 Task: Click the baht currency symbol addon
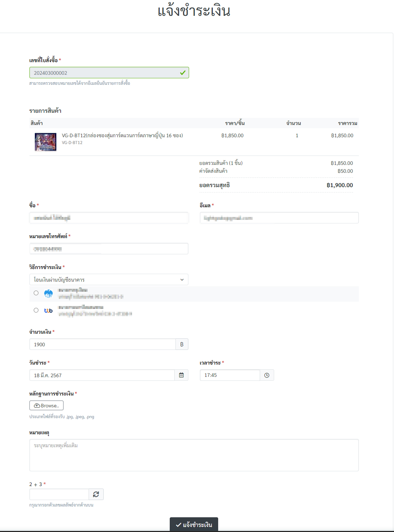pos(182,344)
